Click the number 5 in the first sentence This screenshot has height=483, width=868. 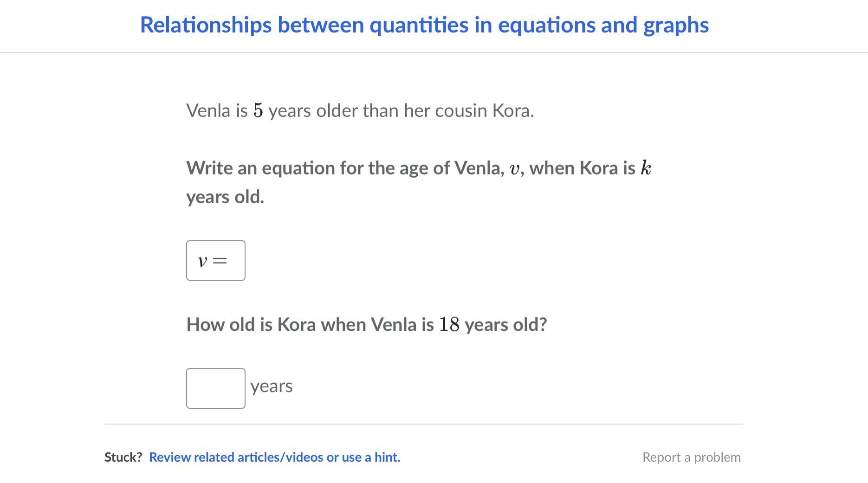tap(258, 111)
